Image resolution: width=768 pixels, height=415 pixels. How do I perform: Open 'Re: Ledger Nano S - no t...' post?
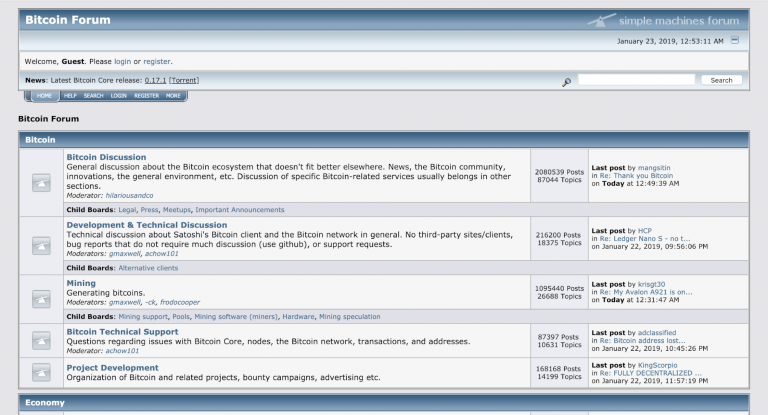[x=645, y=239]
